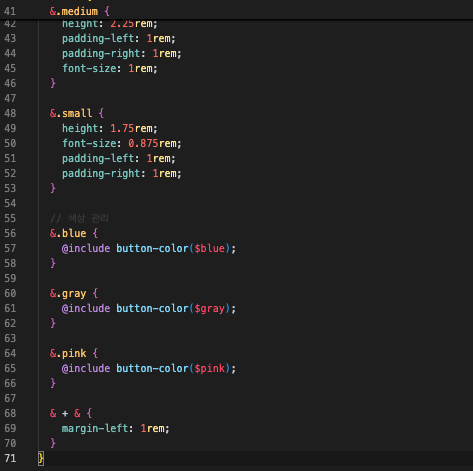
Task: Click line number 56 in the gutter
Action: click(x=10, y=233)
